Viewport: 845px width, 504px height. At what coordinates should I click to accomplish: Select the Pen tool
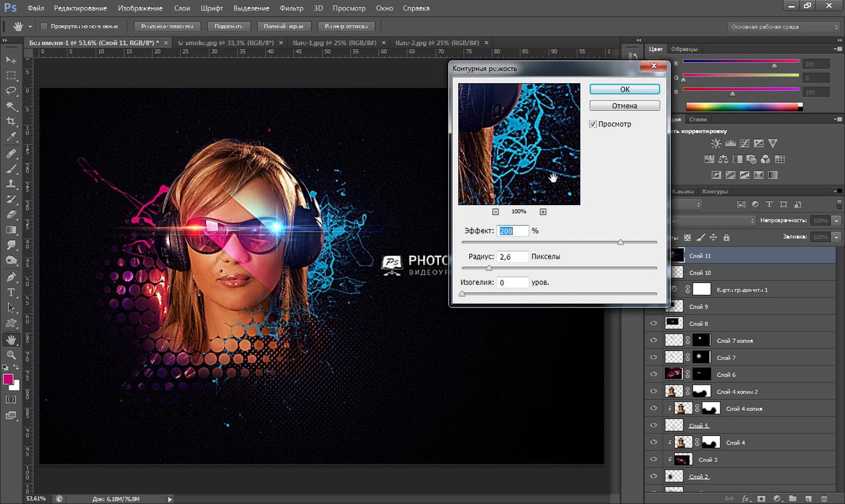(x=11, y=277)
